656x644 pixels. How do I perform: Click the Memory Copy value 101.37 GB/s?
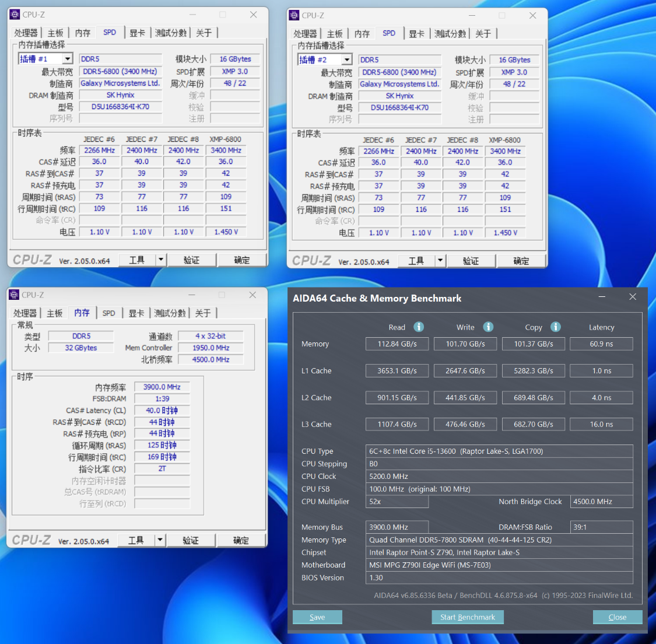pyautogui.click(x=534, y=344)
